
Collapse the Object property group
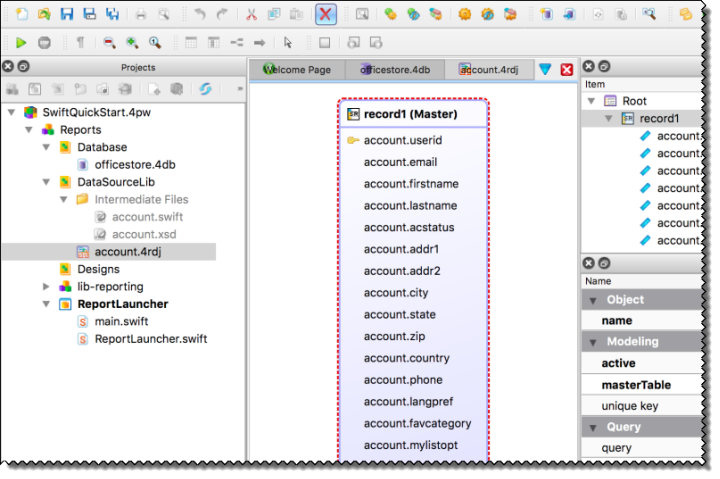(593, 300)
